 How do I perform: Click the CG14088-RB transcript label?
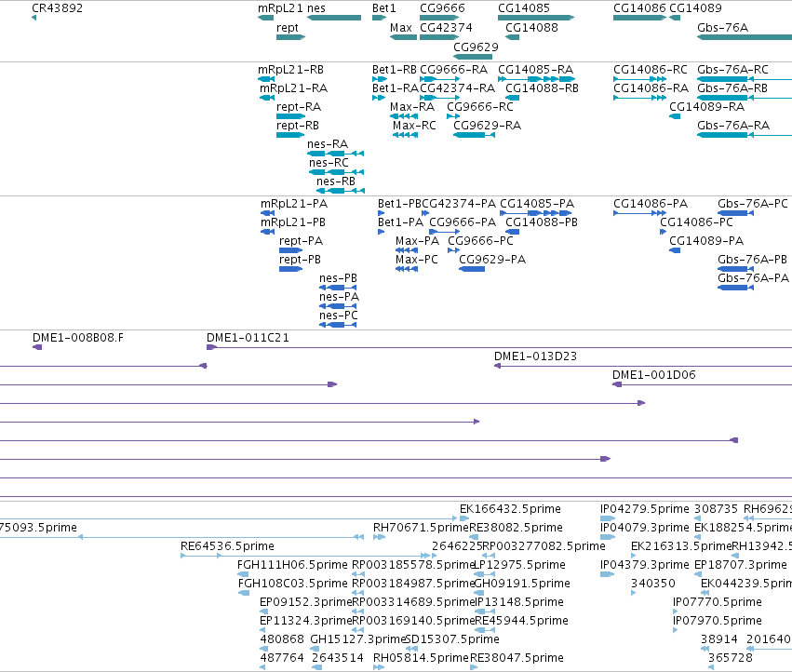click(542, 88)
